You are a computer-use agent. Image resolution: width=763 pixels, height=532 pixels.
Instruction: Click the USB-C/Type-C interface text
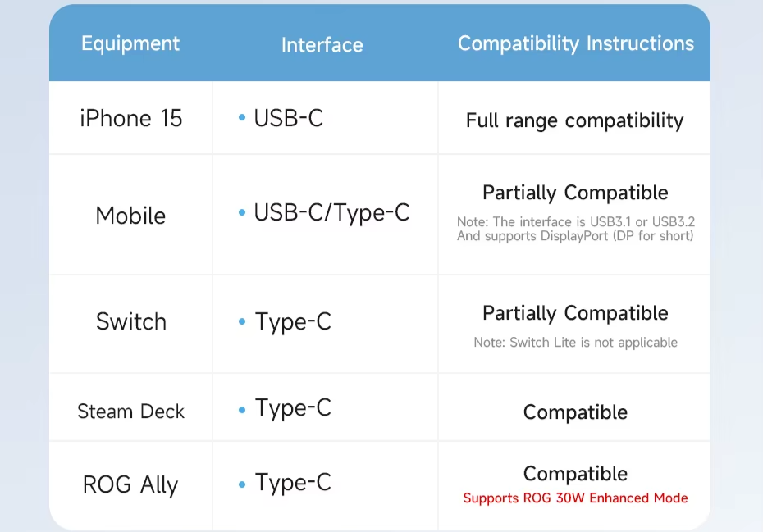[x=331, y=213]
